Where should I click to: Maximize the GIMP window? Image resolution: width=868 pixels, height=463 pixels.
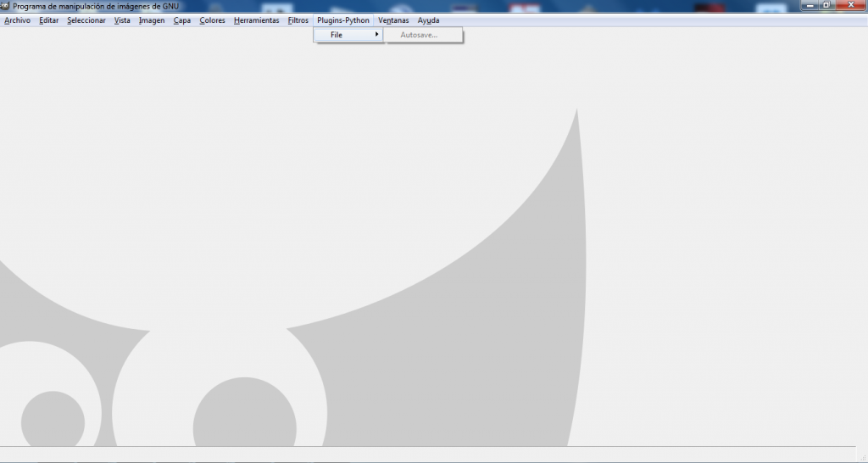point(826,5)
